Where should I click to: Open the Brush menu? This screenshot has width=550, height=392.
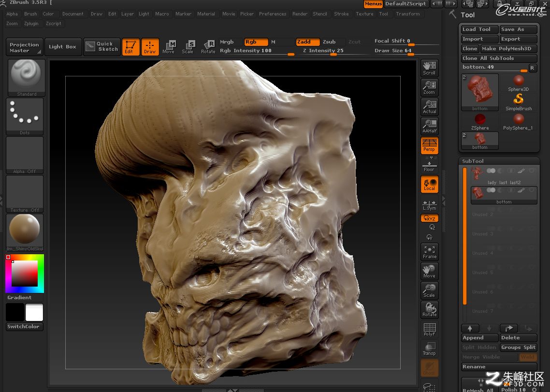click(x=30, y=14)
